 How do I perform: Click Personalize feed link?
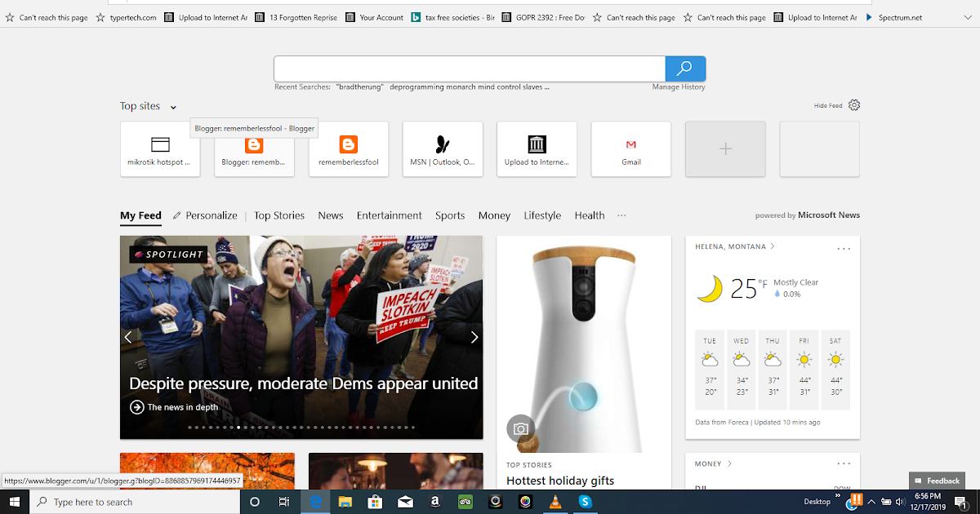212,215
